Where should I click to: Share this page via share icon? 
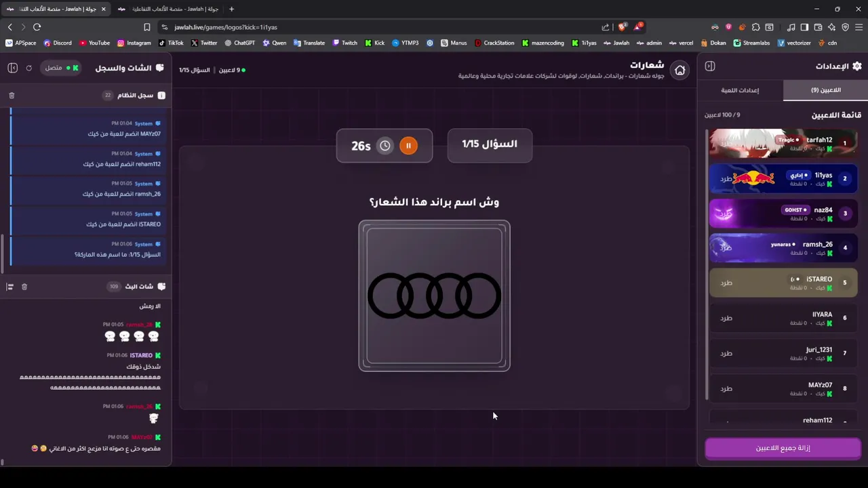[605, 27]
